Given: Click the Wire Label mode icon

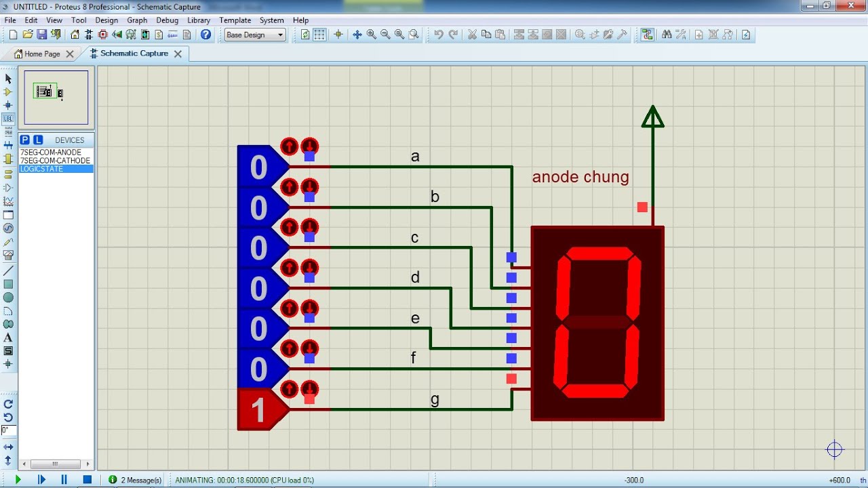Looking at the screenshot, I should [8, 119].
